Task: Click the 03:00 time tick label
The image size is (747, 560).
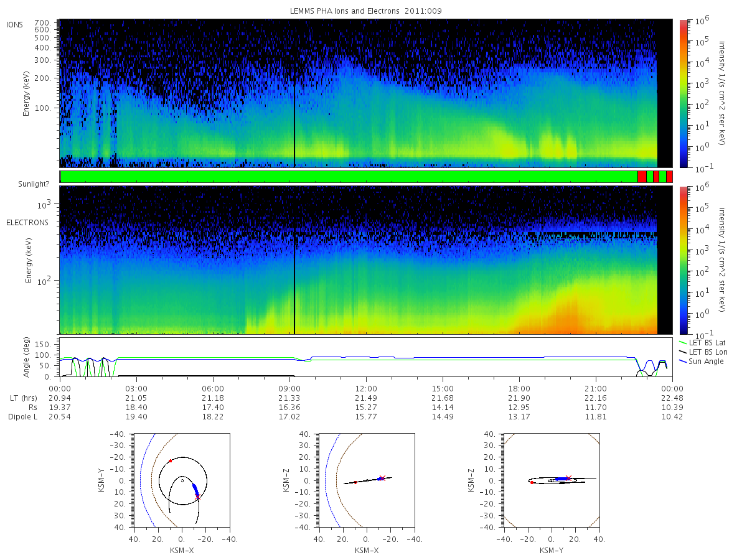Action: click(x=136, y=388)
